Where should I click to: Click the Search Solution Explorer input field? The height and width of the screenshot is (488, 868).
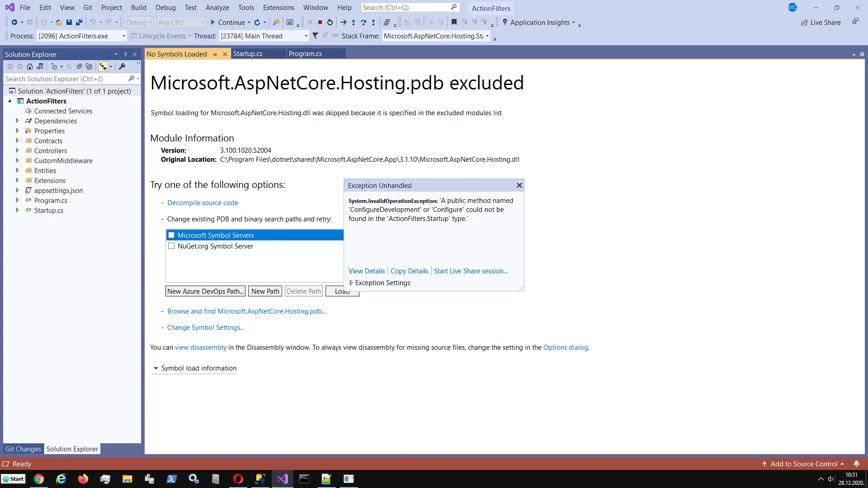click(x=66, y=79)
